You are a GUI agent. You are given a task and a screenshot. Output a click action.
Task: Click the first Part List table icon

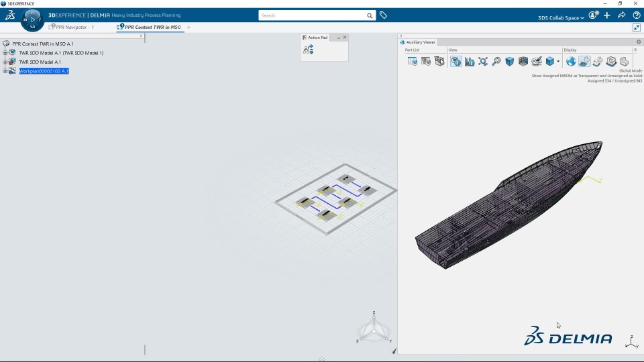413,62
